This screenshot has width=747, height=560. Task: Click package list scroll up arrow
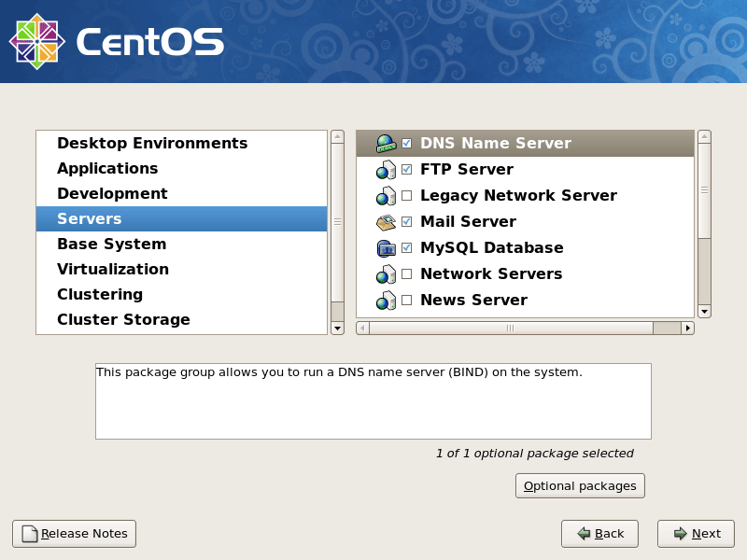(x=704, y=136)
